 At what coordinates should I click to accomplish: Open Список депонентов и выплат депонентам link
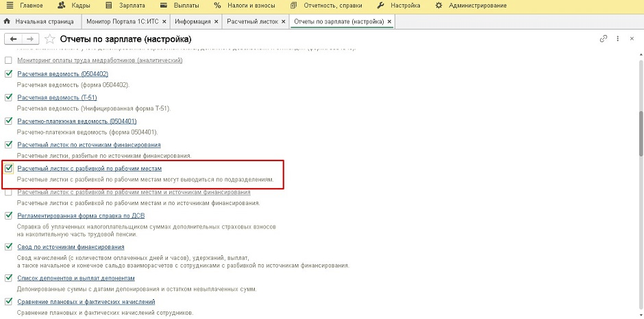point(76,278)
